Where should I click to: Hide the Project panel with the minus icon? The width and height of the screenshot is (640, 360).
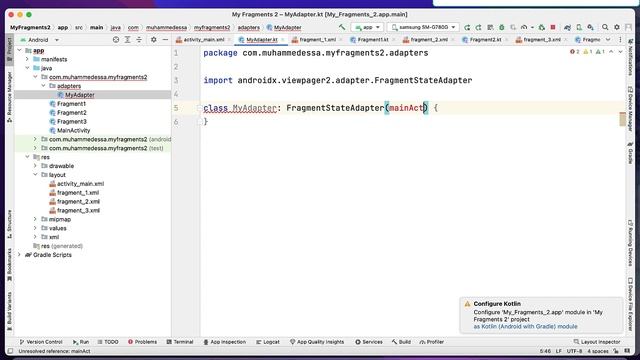tap(165, 40)
